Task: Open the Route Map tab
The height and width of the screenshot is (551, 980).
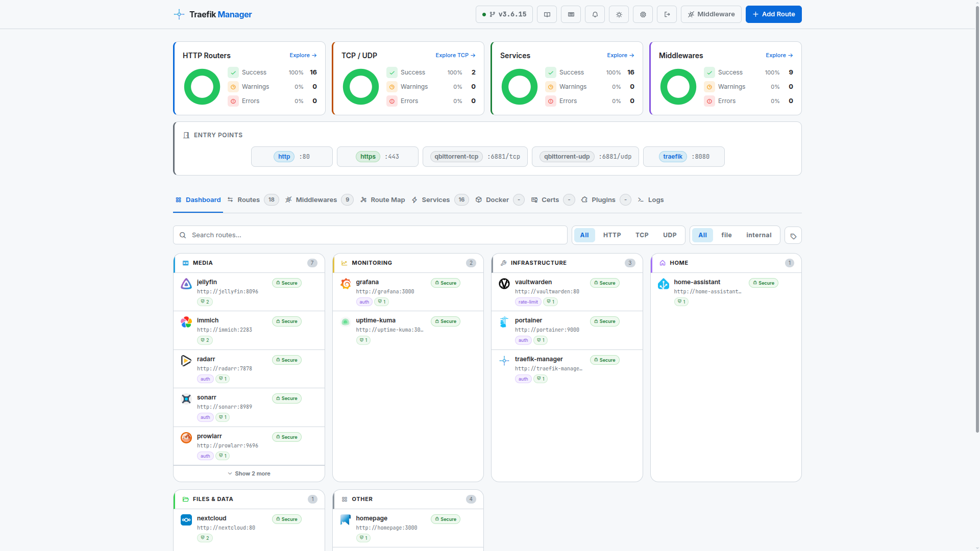Action: [x=383, y=200]
